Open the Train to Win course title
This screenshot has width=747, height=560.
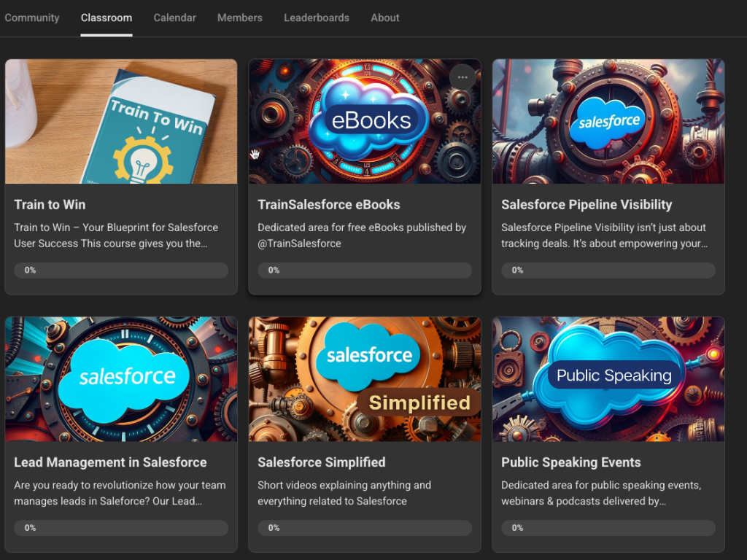[50, 205]
